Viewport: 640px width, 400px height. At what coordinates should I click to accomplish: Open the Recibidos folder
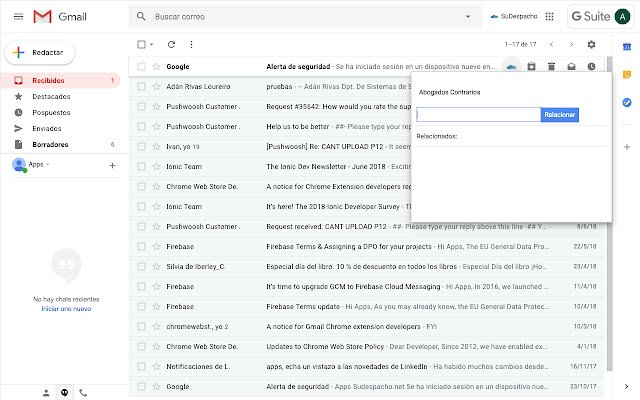60,80
